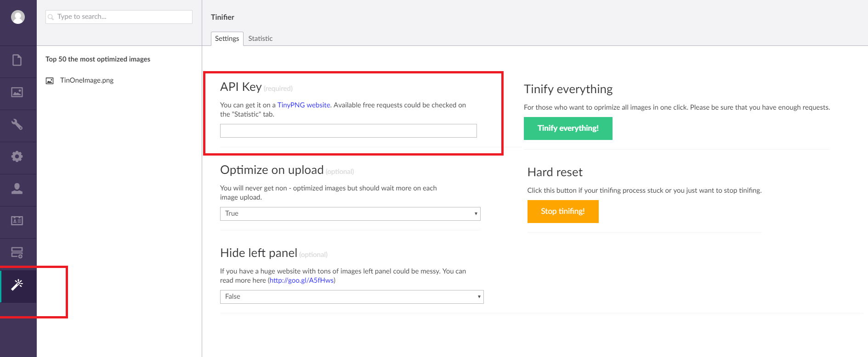This screenshot has height=357, width=868.
Task: Expand the Hide left panel dropdown
Action: (352, 297)
